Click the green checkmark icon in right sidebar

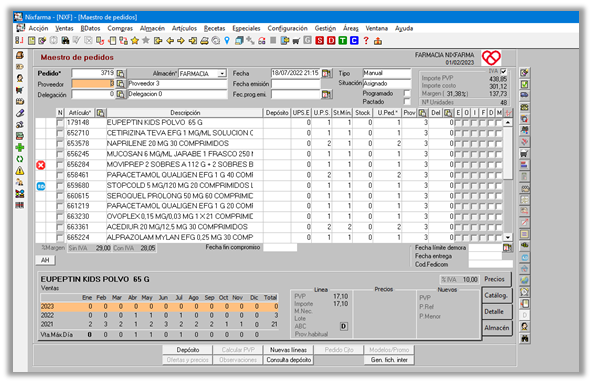coord(524,84)
